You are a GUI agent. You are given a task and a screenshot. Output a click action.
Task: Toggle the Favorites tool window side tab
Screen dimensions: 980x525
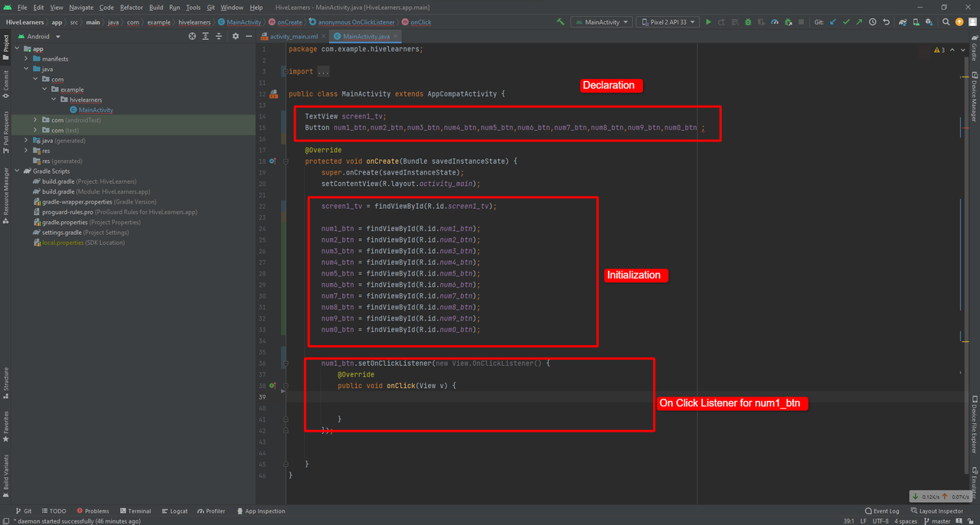coord(5,427)
